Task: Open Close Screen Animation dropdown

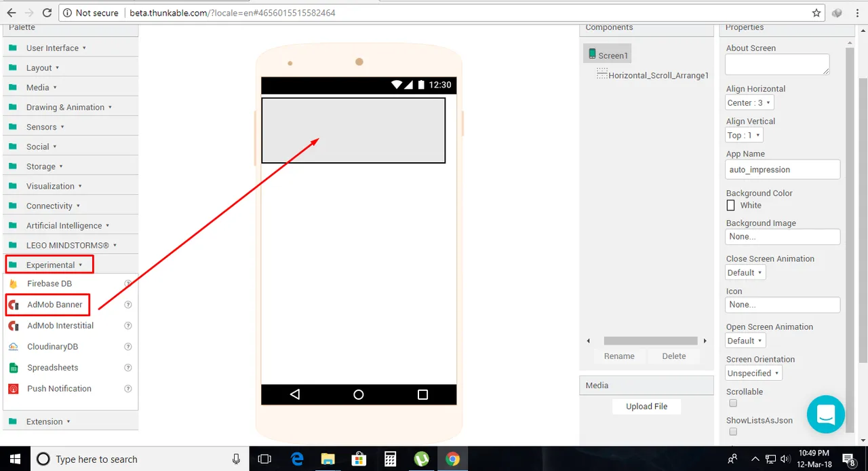Action: pyautogui.click(x=745, y=273)
